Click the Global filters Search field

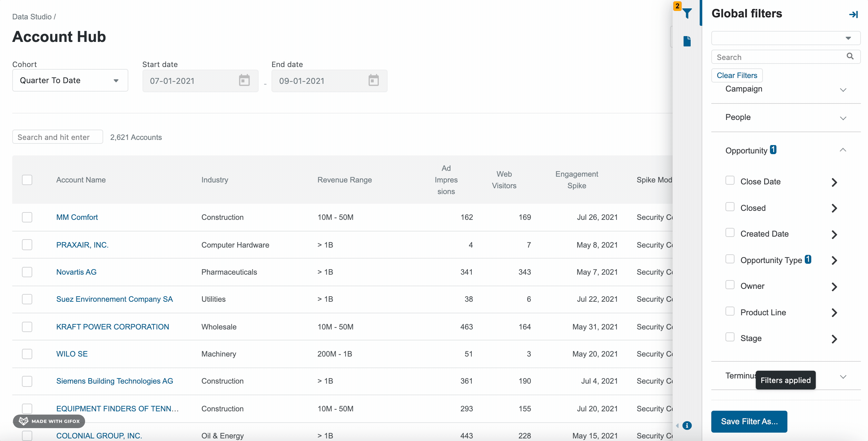coord(785,57)
